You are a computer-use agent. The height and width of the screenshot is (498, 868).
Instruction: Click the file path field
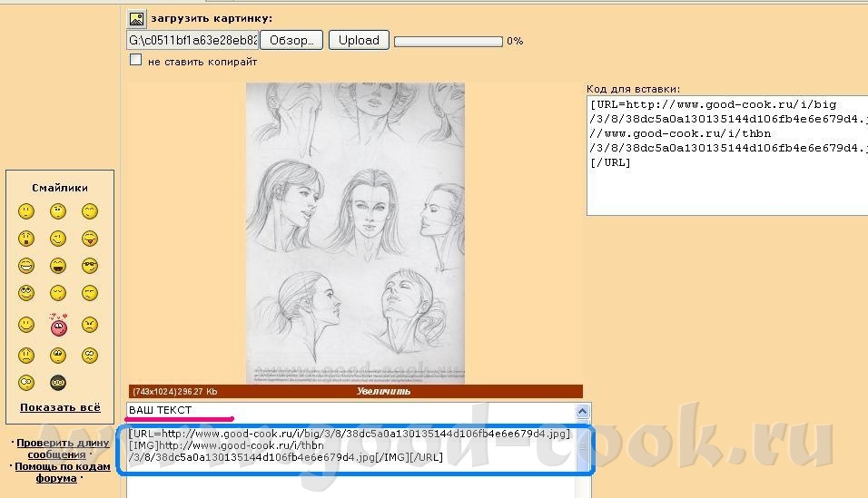point(192,41)
